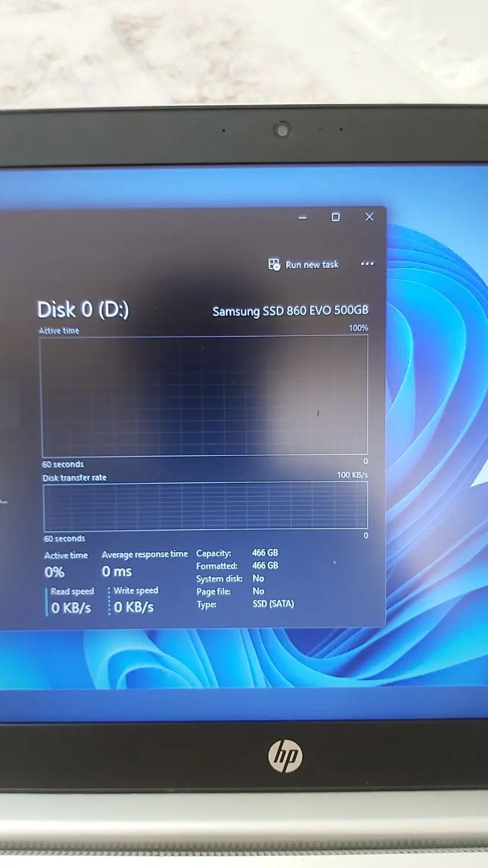Click the Read speed label
The width and height of the screenshot is (488, 868).
click(72, 591)
